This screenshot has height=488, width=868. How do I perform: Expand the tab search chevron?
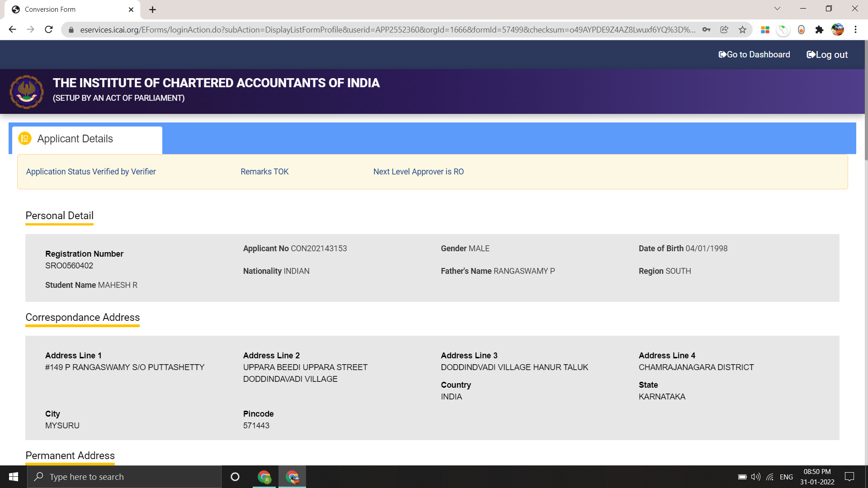(x=777, y=9)
